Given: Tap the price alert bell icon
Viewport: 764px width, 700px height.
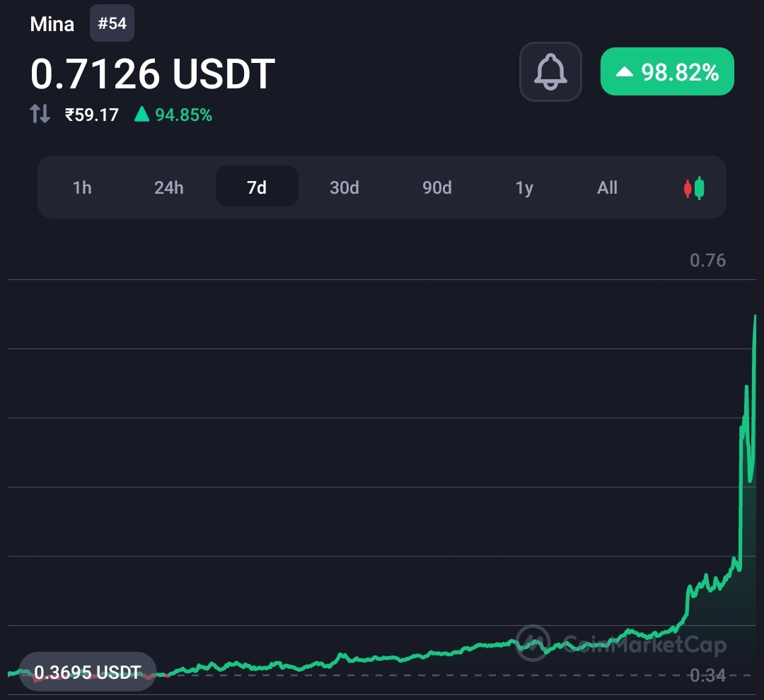Looking at the screenshot, I should pos(550,71).
